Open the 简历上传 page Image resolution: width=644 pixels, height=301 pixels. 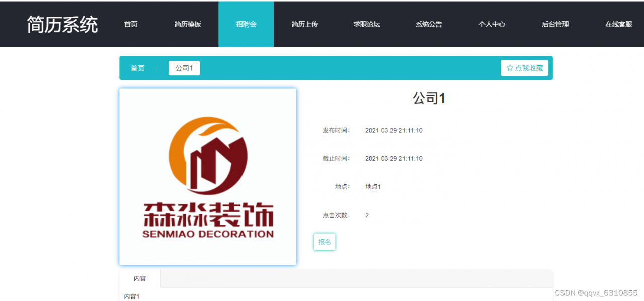[x=305, y=24]
